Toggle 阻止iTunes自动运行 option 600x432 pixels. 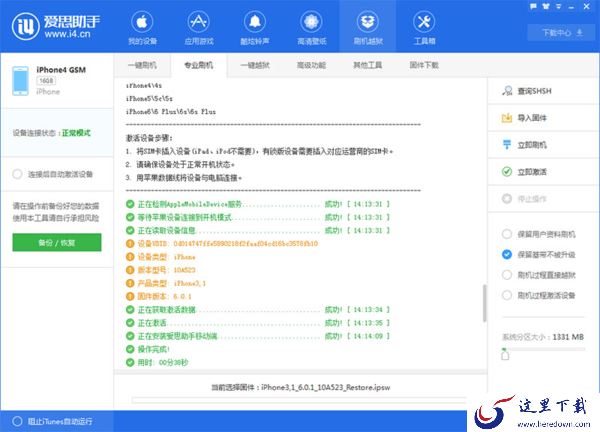(x=17, y=421)
